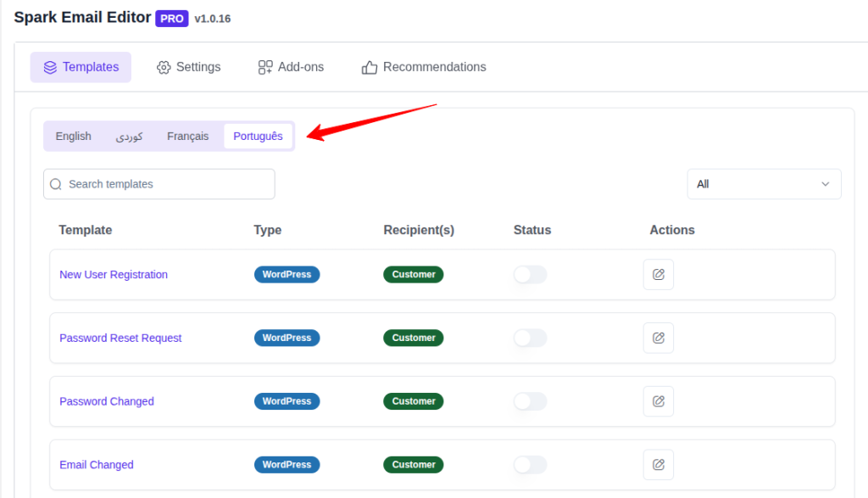Switch to the English language tab
868x498 pixels.
point(73,136)
